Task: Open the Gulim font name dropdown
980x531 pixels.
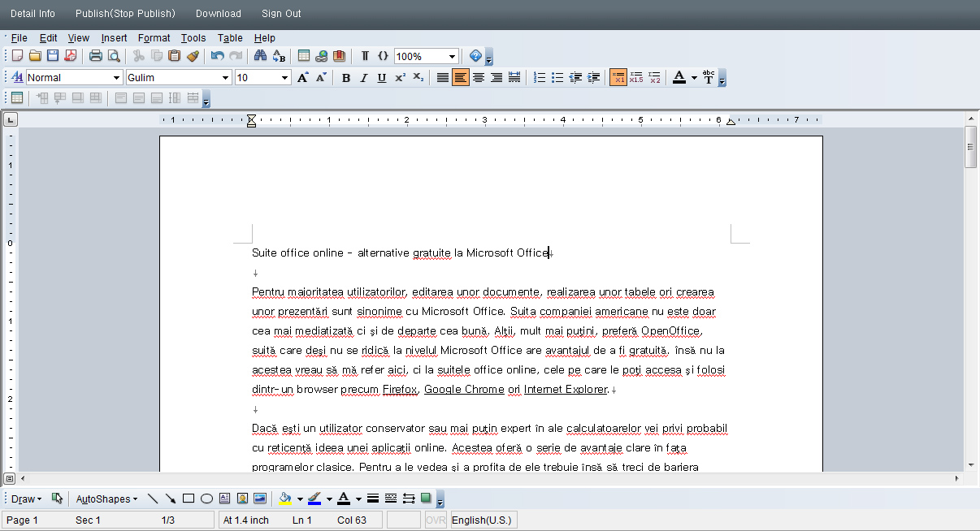Action: pyautogui.click(x=226, y=78)
